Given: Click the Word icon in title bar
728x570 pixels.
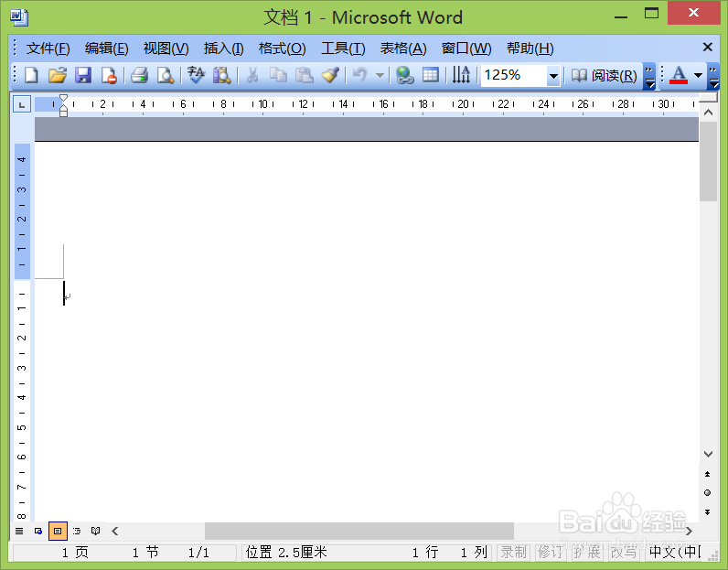Looking at the screenshot, I should click(19, 17).
